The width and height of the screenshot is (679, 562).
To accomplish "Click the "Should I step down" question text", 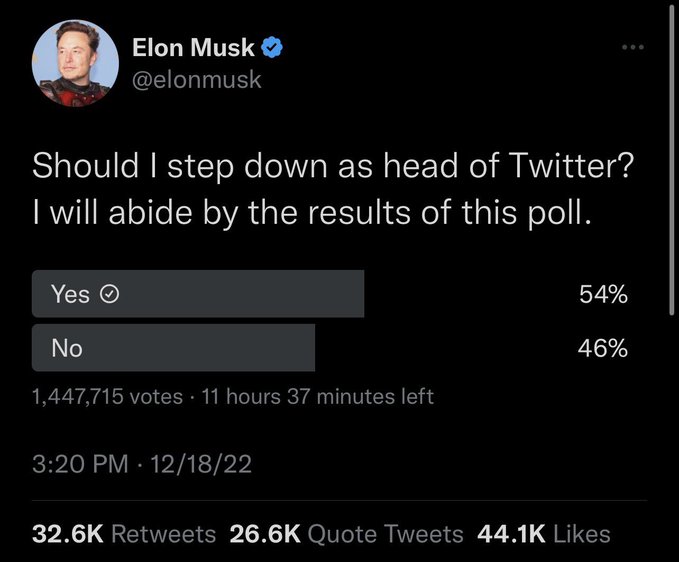I will [332, 166].
